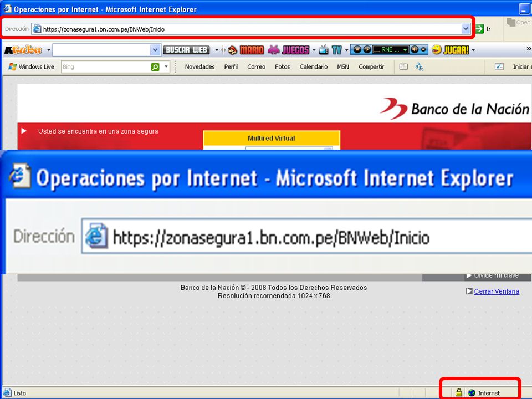Open MSN in Windows Live toolbar

[x=343, y=67]
